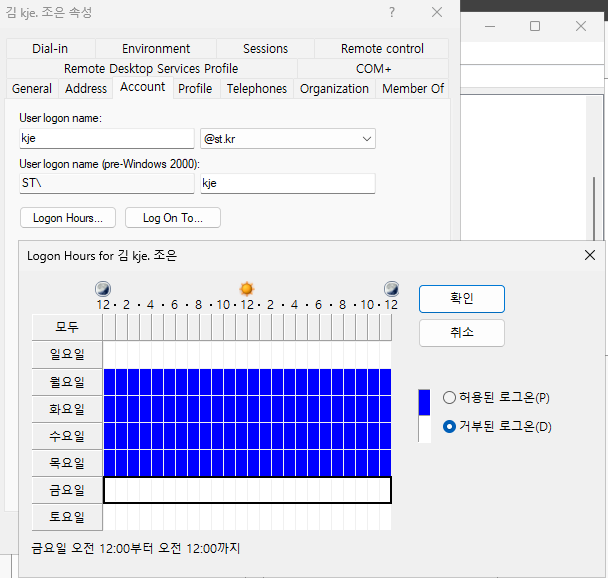Select the Account tab
608x578 pixels.
coord(143,87)
